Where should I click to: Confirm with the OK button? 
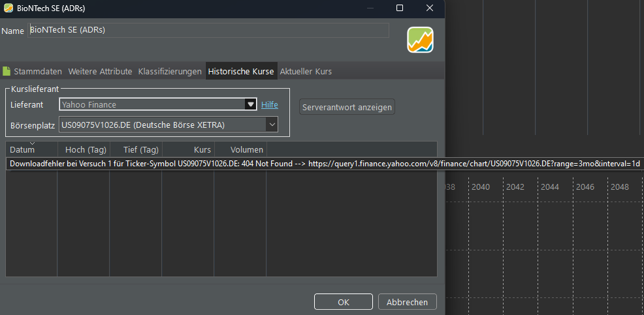[344, 302]
